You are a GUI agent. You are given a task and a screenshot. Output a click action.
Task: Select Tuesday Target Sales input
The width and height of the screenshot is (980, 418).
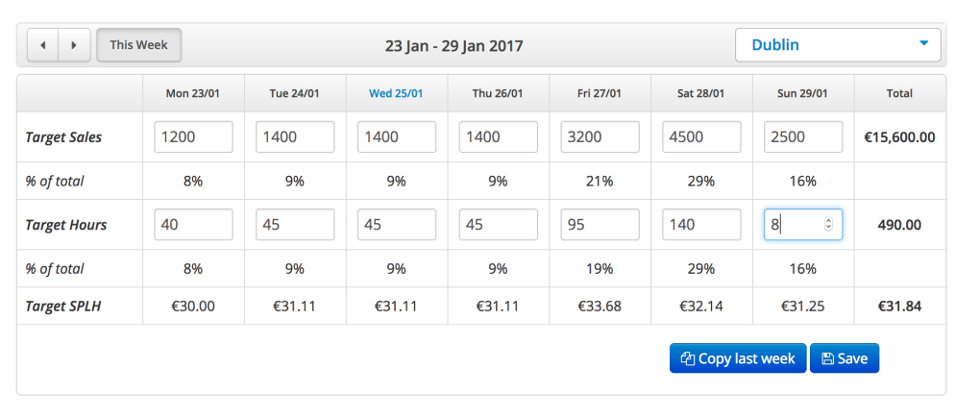click(x=295, y=136)
